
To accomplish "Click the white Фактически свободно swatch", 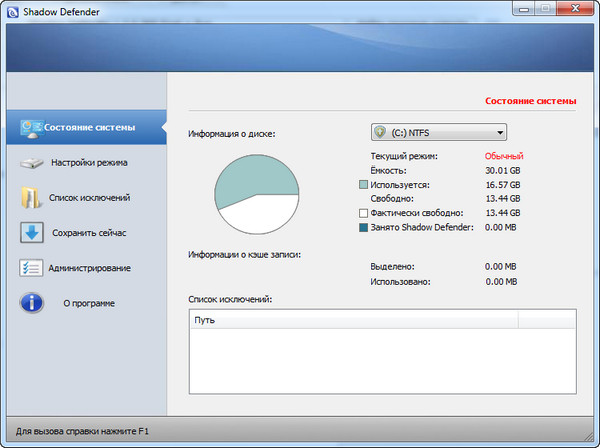I will [364, 213].
